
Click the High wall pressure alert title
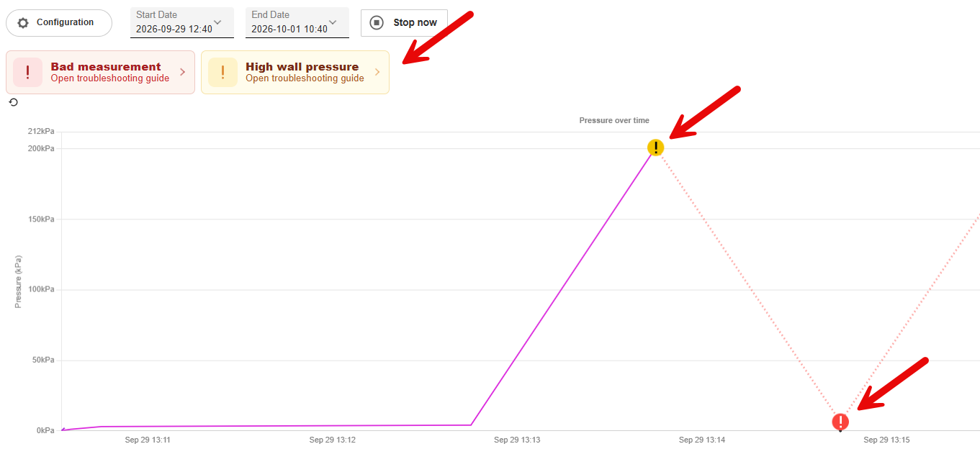coord(302,67)
